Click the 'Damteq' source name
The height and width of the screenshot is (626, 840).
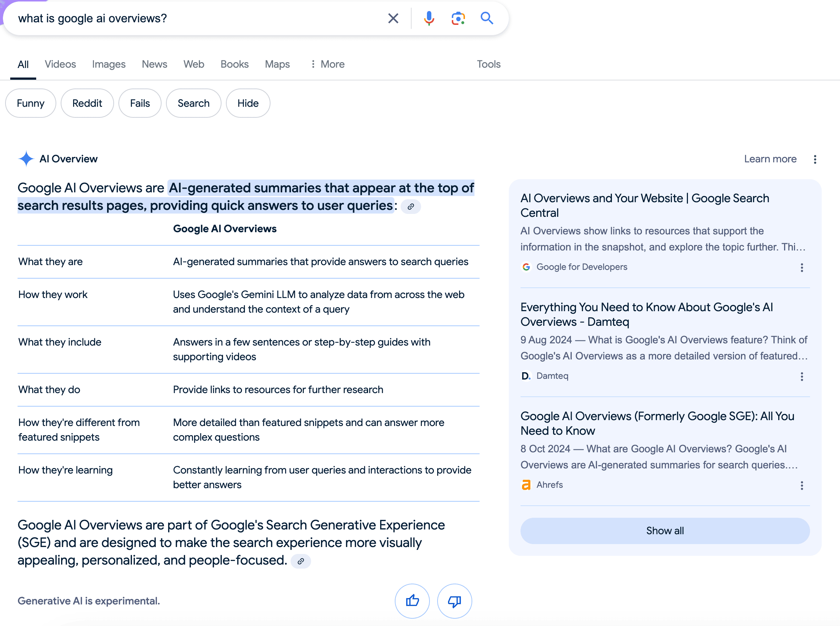coord(552,376)
